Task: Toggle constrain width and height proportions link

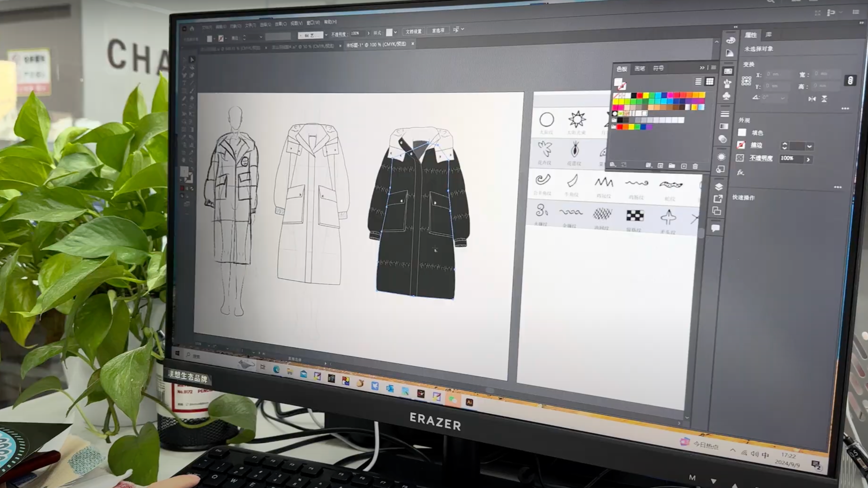Action: (x=850, y=81)
